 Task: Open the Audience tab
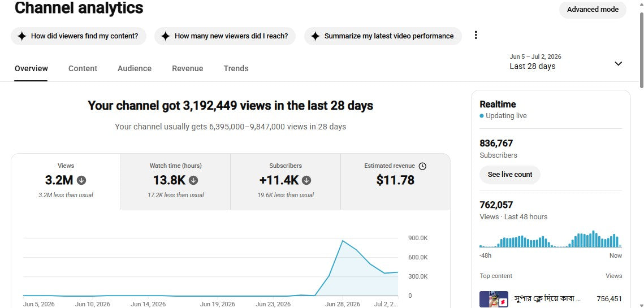[135, 68]
